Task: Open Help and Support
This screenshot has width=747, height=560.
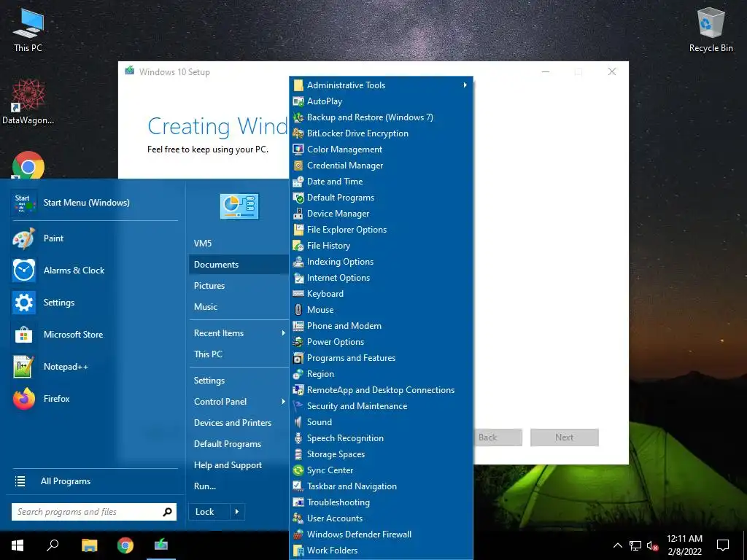Action: [239, 465]
